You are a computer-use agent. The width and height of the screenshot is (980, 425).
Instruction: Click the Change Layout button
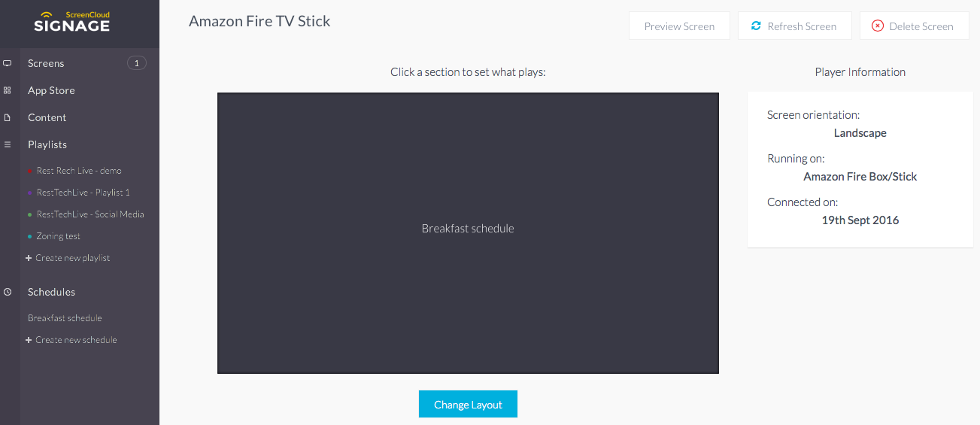coord(468,404)
